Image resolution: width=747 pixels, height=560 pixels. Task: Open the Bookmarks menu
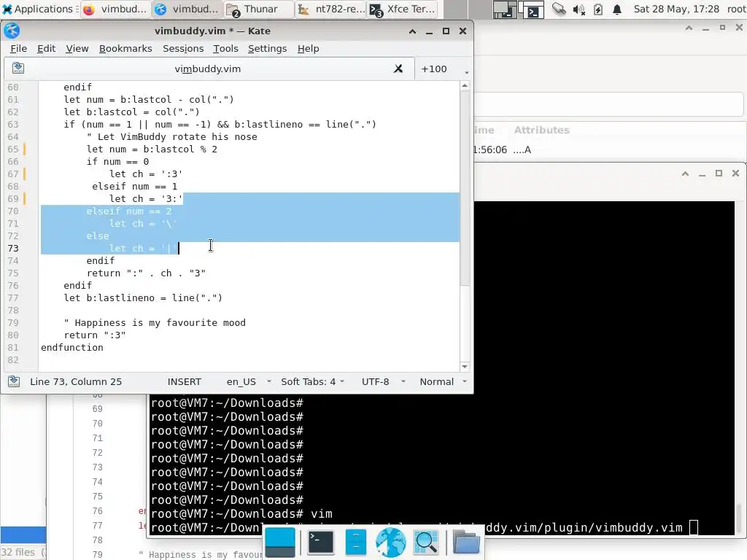pyautogui.click(x=125, y=49)
